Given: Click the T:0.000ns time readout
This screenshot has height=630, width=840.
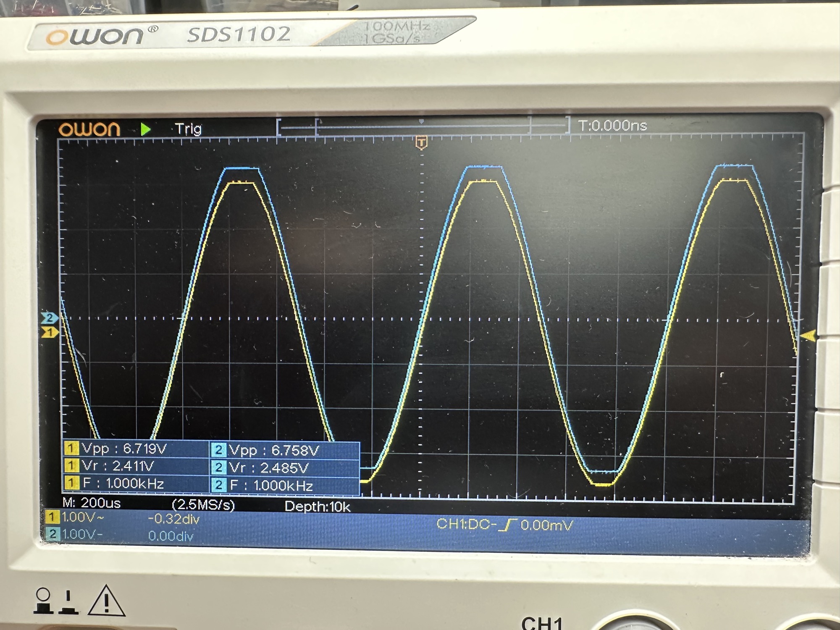Looking at the screenshot, I should tap(613, 126).
